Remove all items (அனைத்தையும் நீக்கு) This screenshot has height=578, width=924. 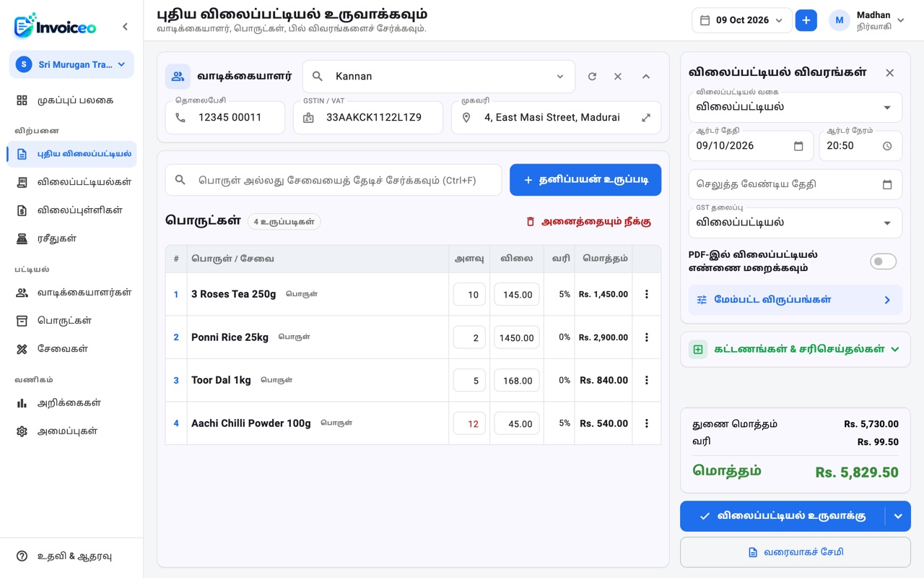588,222
